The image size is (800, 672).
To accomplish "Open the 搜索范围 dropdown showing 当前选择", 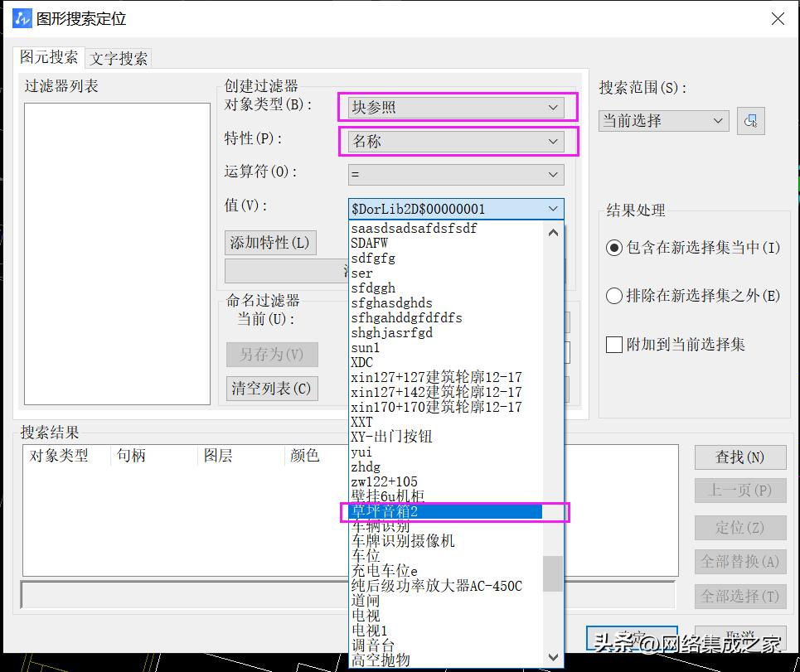I will [x=663, y=121].
